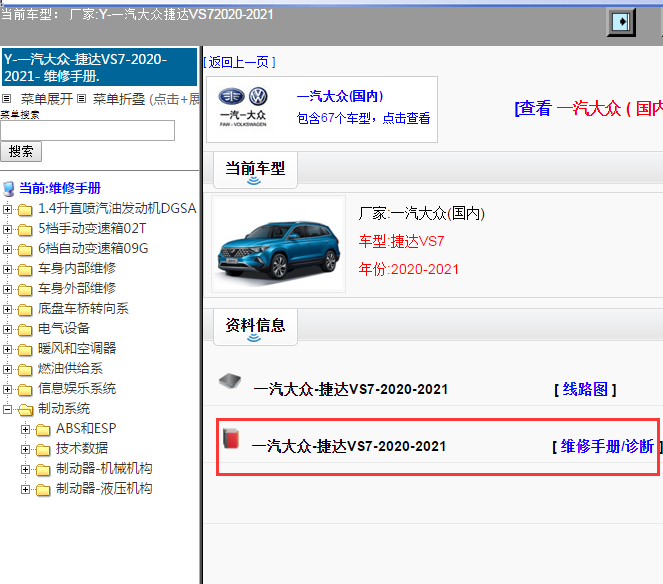Click folder icon for 1.4升直喷汽油发动机DGSA
The width and height of the screenshot is (663, 584).
pos(25,209)
